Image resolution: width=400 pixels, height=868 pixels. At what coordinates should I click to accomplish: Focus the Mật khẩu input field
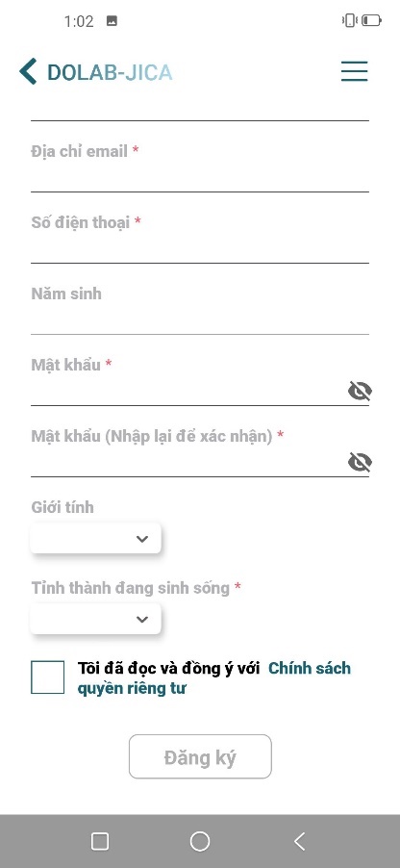[x=188, y=391]
